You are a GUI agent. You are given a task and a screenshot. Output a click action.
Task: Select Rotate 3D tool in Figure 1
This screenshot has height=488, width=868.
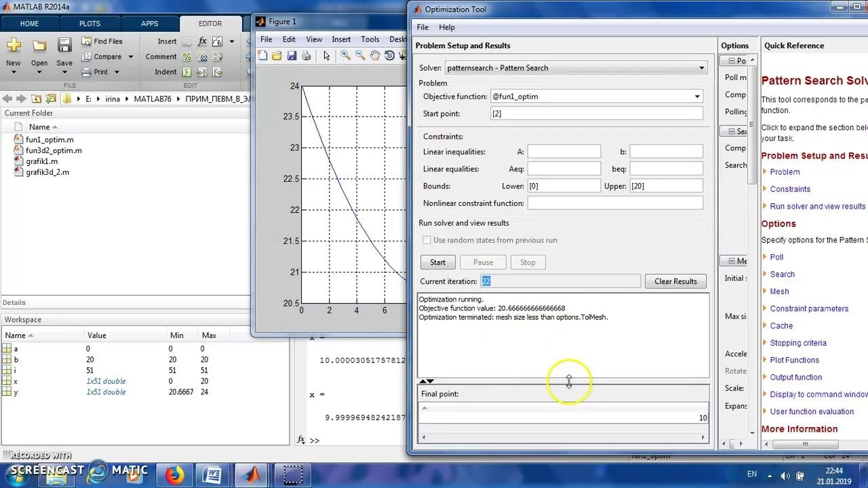390,56
